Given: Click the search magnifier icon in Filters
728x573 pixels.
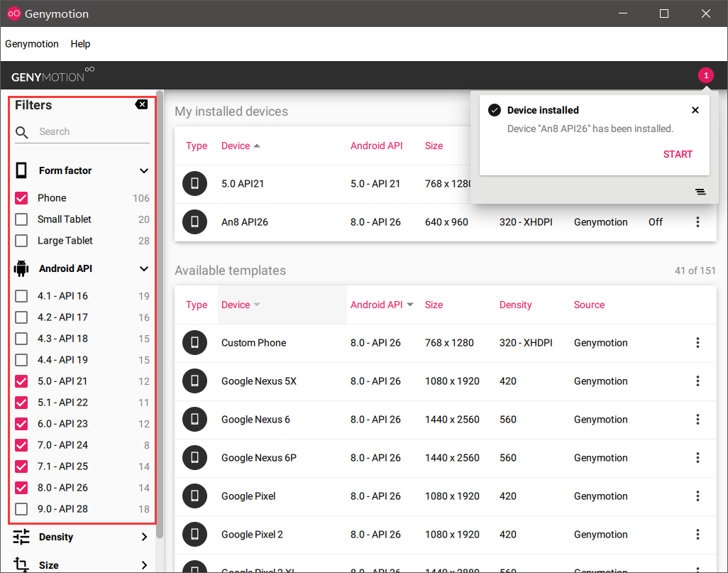Looking at the screenshot, I should (x=22, y=133).
